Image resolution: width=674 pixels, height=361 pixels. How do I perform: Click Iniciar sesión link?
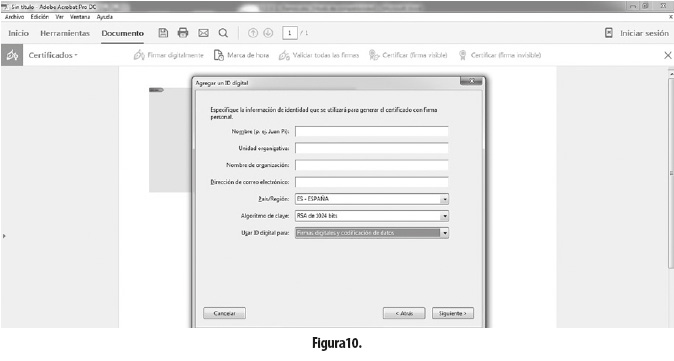coord(644,33)
